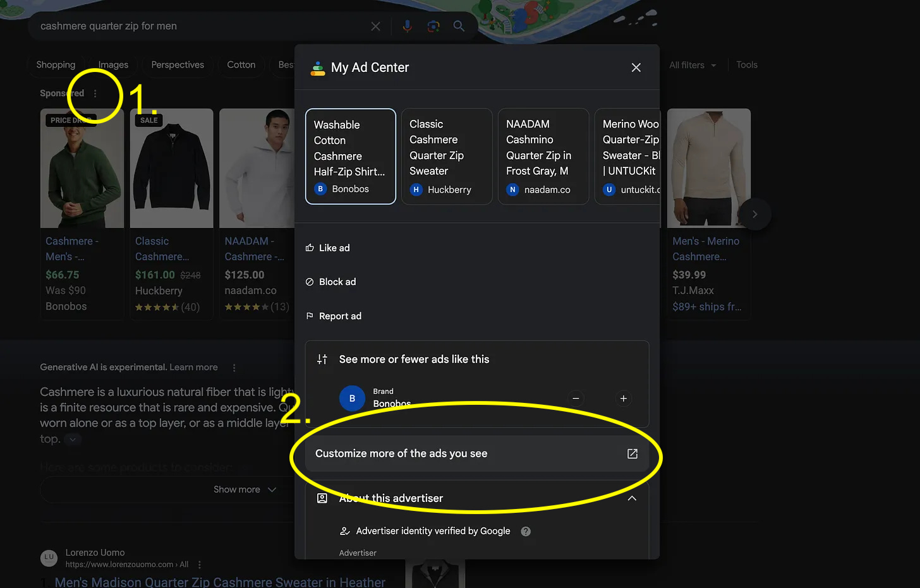
Task: Collapse the About this advertiser section
Action: pyautogui.click(x=632, y=498)
